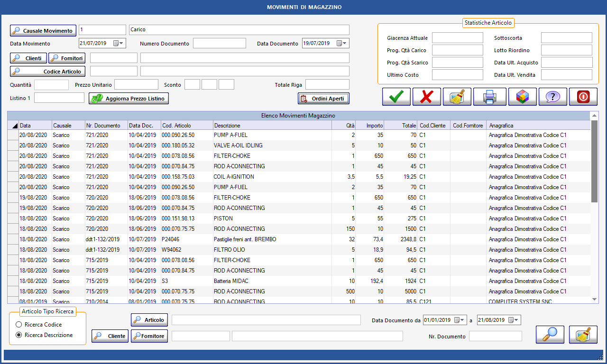Click the printer icon button
Viewport: 607px width, 364px height.
pos(489,97)
